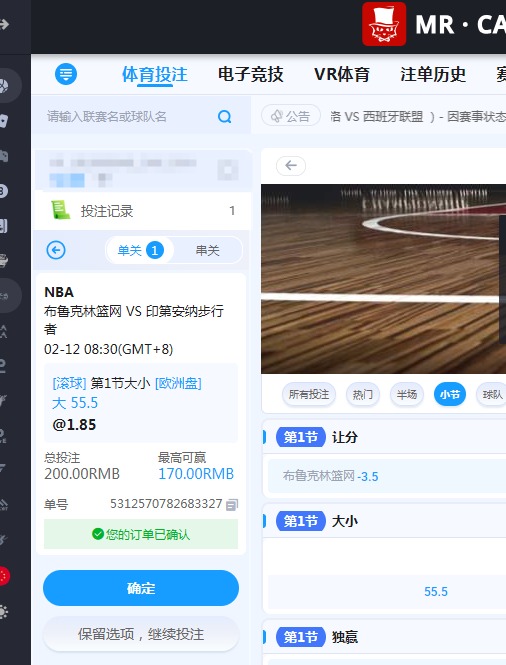Collapse the 第1节 大小 section
Screen dimensions: 506x665
click(x=384, y=521)
